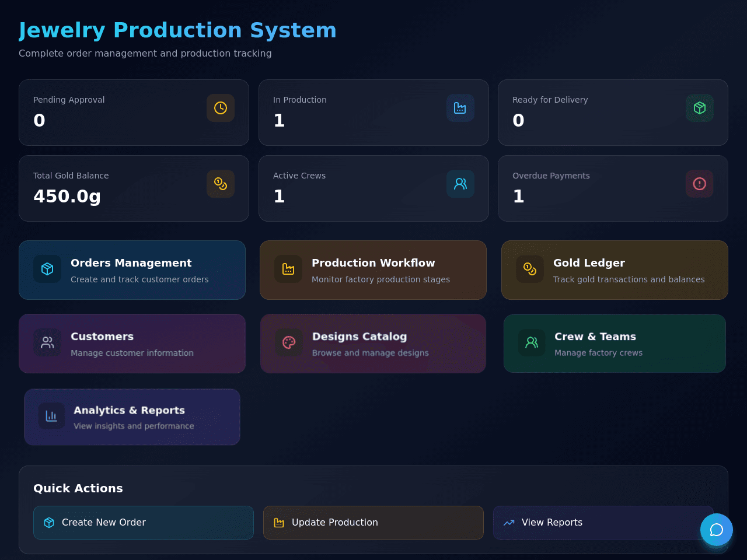Click the Ready for Delivery label
Viewport: 747px width, 560px height.
coord(550,100)
